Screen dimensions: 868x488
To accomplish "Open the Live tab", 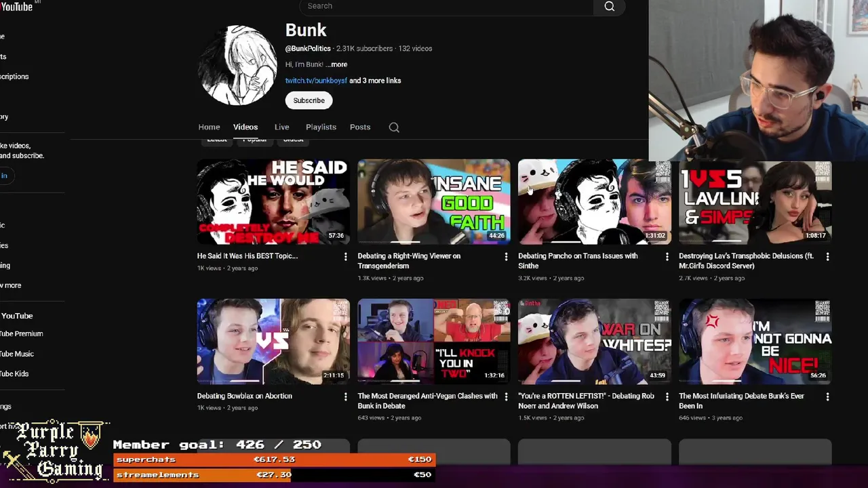I will point(281,127).
